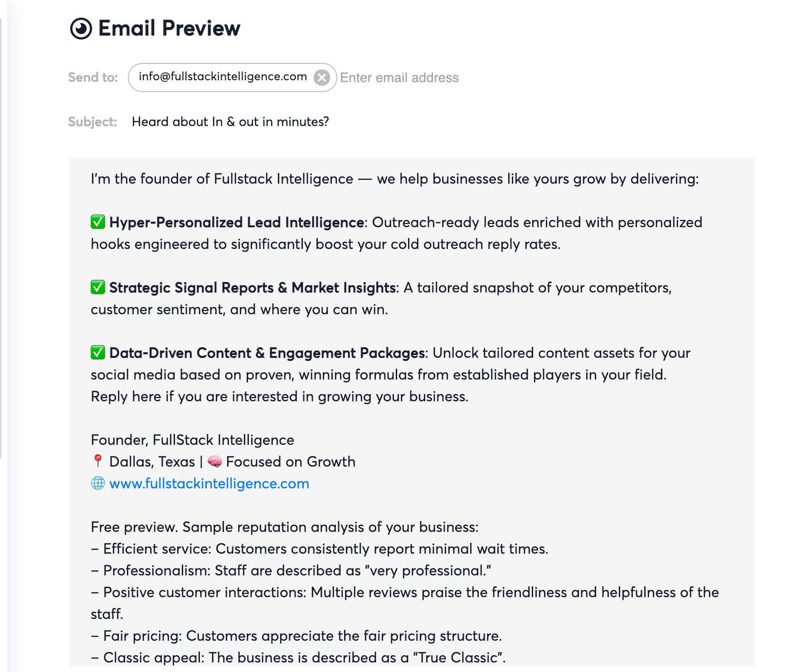The height and width of the screenshot is (672, 797).
Task: Click the Send to label
Action: [x=93, y=78]
